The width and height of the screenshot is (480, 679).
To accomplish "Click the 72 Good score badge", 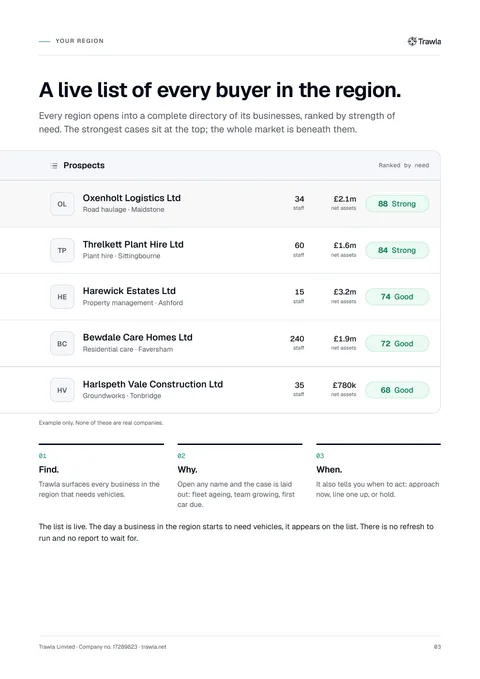I will pyautogui.click(x=397, y=344).
